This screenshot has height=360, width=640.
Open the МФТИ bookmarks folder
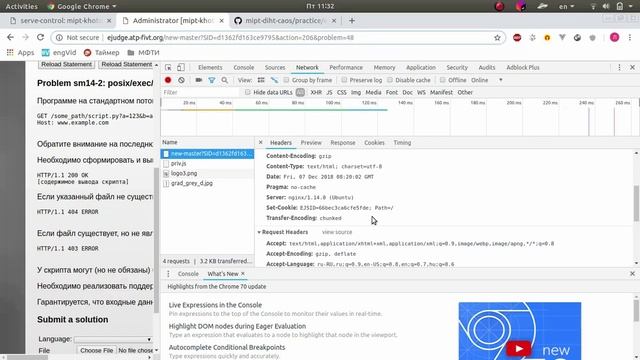pyautogui.click(x=144, y=53)
